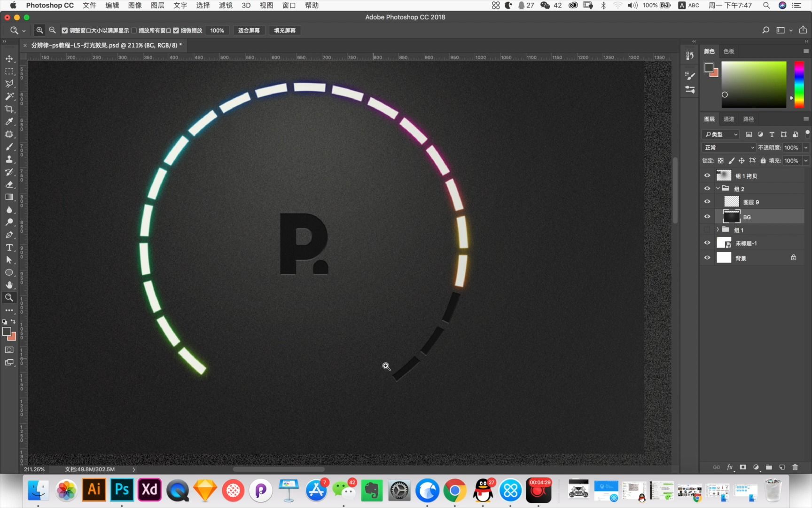812x508 pixels.
Task: Open the 滤镜 menu
Action: [x=226, y=5]
